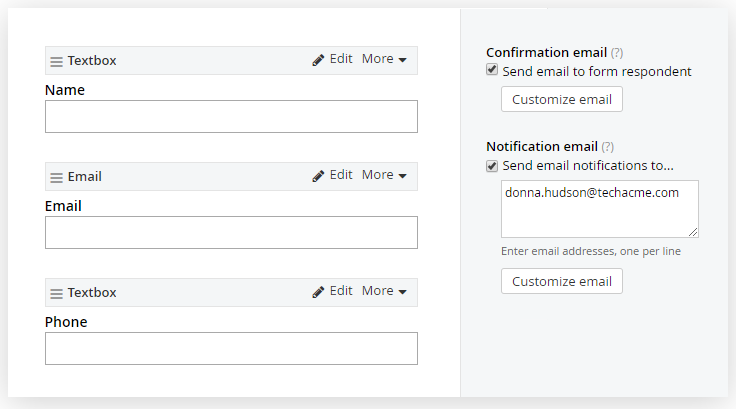Click drag handle icon of Name textbox

pyautogui.click(x=56, y=61)
